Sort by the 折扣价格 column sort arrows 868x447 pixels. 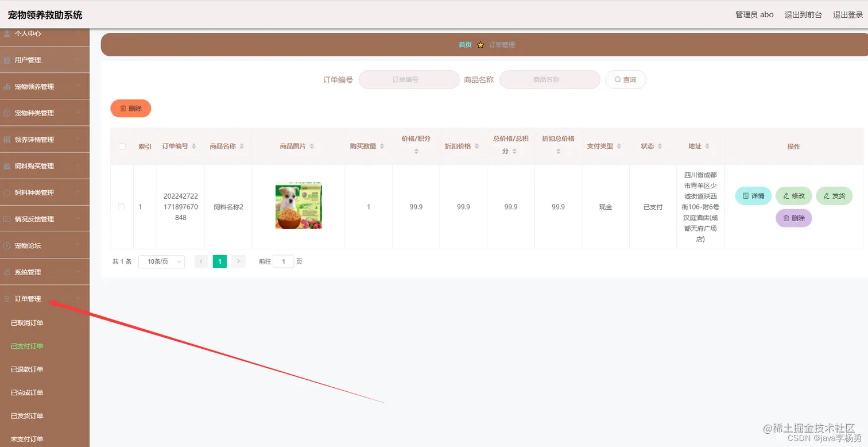tap(477, 147)
